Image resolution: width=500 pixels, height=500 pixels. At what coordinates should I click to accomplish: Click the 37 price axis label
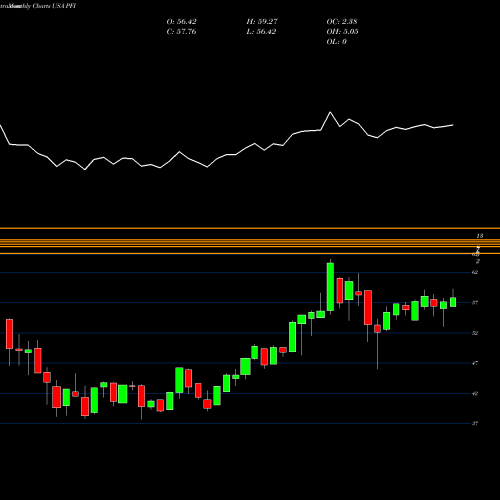point(475,423)
